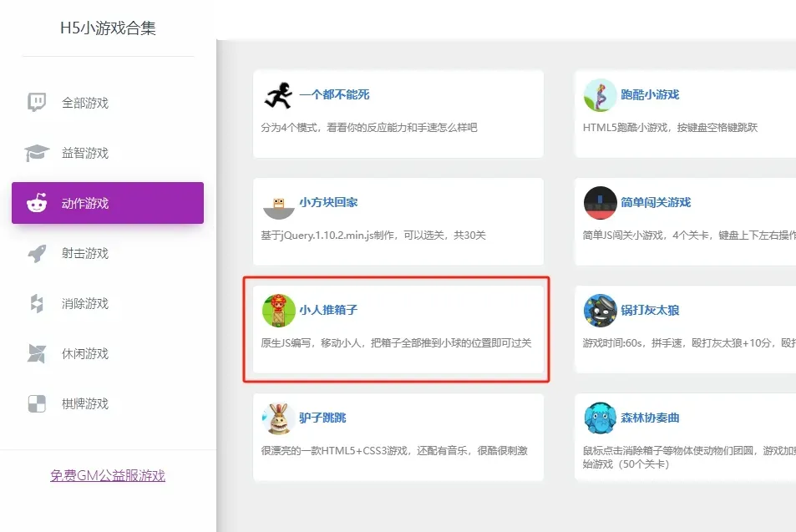The height and width of the screenshot is (532, 796).
Task: Click the H5小游戏合集 site title
Action: point(108,28)
